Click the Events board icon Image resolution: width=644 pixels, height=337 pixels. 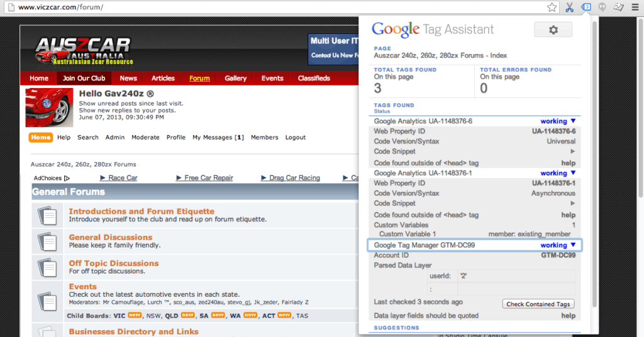pyautogui.click(x=47, y=301)
